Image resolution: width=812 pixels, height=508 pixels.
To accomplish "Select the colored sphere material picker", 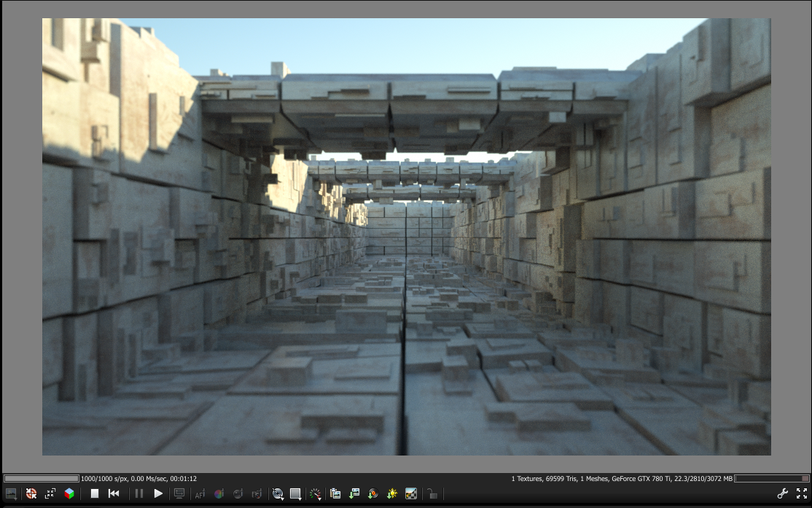I will (x=219, y=494).
